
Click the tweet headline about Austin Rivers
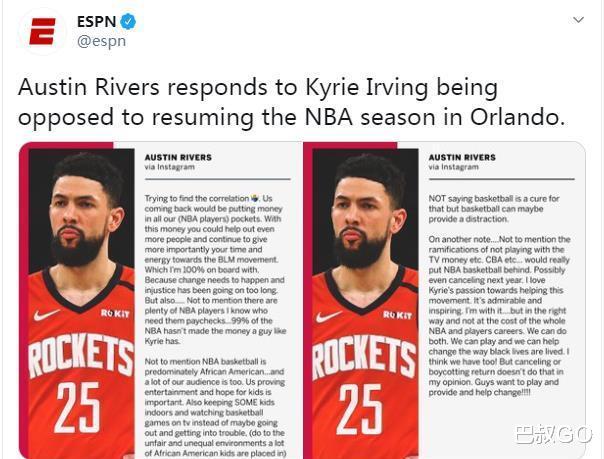291,103
